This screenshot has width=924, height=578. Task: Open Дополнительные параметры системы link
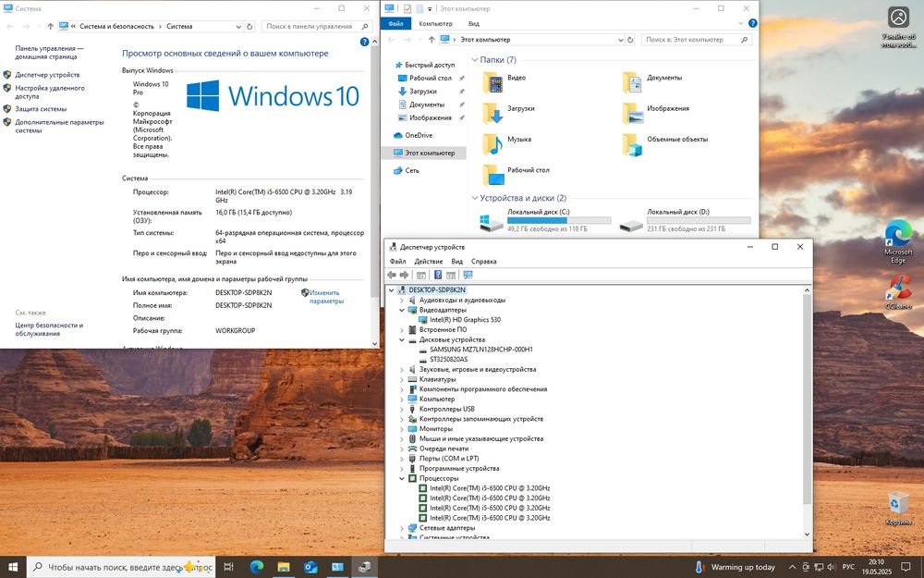[x=59, y=126]
